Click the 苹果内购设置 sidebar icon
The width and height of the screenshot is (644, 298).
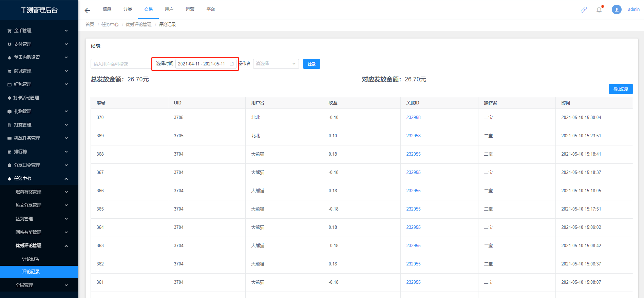coord(10,58)
